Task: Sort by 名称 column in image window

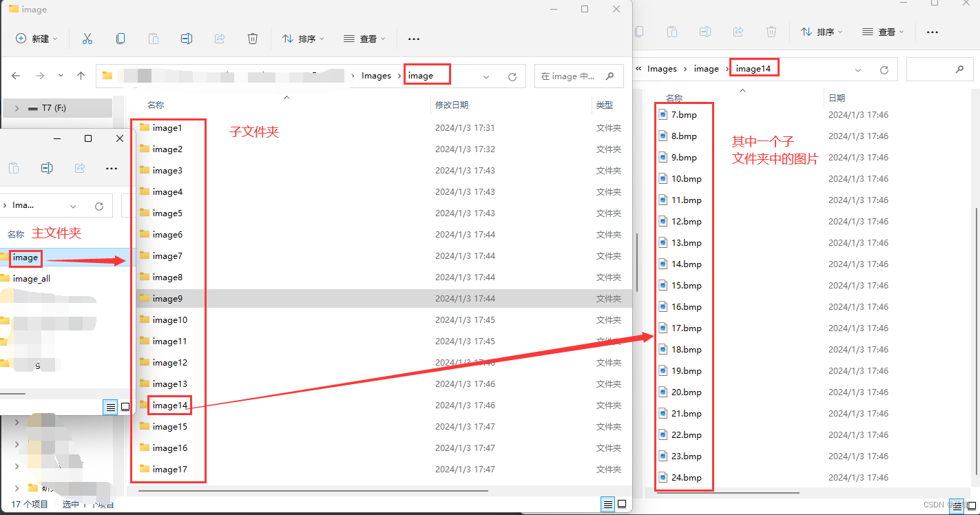Action: (x=156, y=105)
